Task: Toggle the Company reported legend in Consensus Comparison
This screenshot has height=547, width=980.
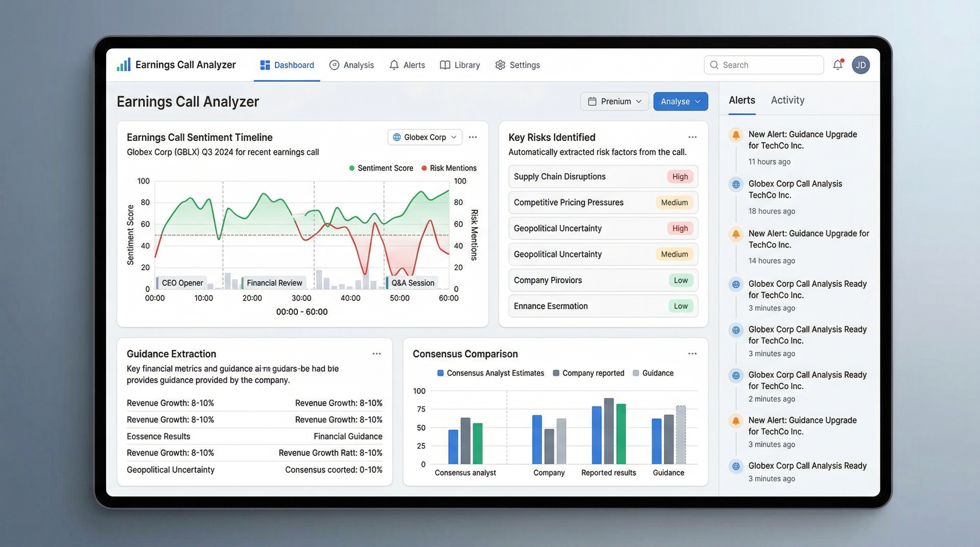Action: coord(589,373)
